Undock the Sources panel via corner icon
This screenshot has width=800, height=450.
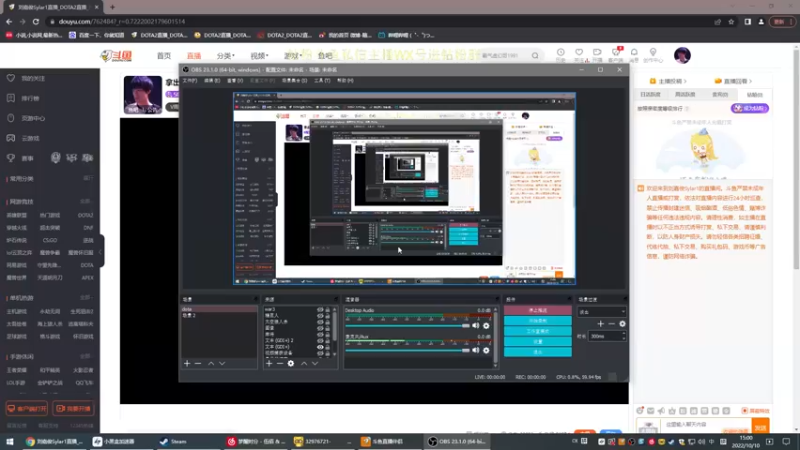335,299
